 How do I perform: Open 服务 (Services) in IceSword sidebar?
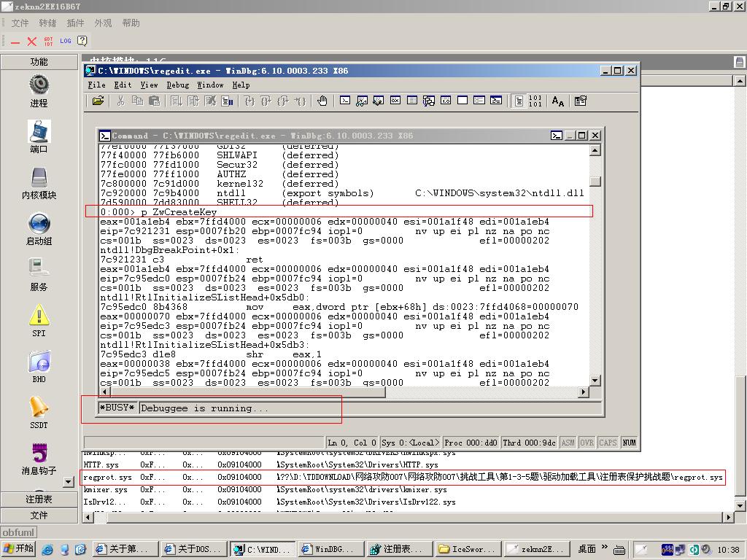[x=39, y=275]
